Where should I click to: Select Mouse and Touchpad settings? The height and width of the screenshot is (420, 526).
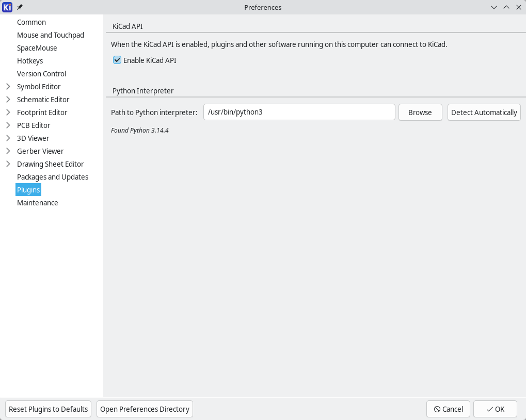pyautogui.click(x=51, y=35)
